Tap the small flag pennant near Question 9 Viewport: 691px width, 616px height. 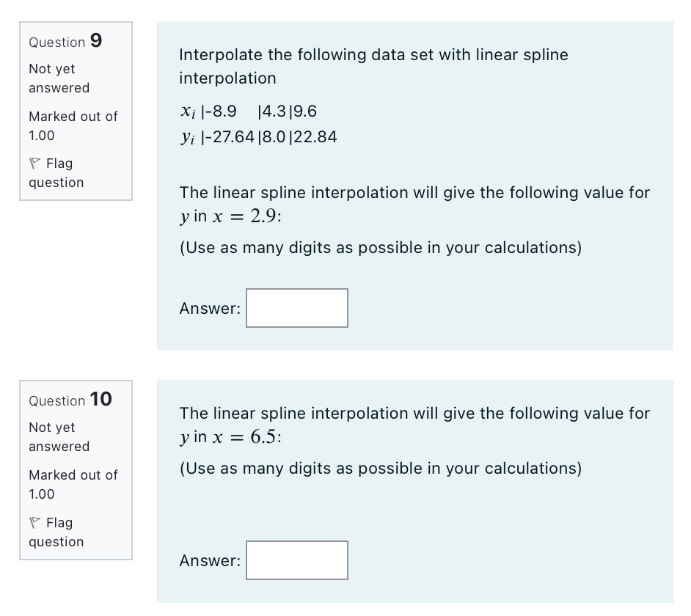pos(34,163)
